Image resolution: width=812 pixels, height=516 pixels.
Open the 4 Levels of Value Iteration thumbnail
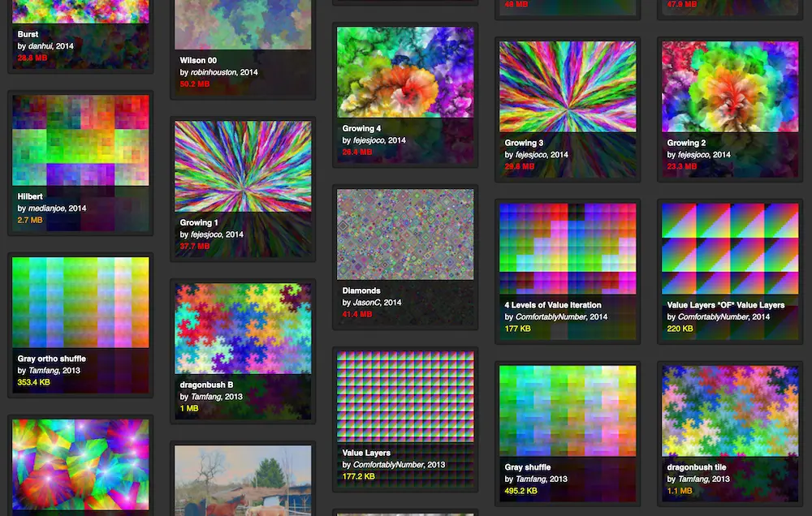pos(568,249)
